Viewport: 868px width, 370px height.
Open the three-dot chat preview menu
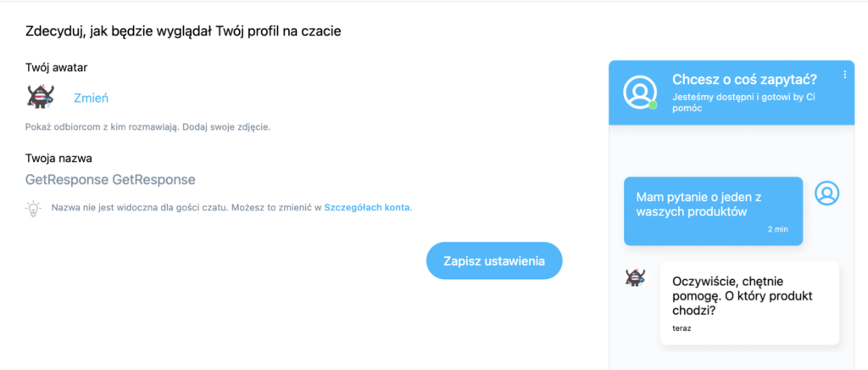[x=845, y=75]
